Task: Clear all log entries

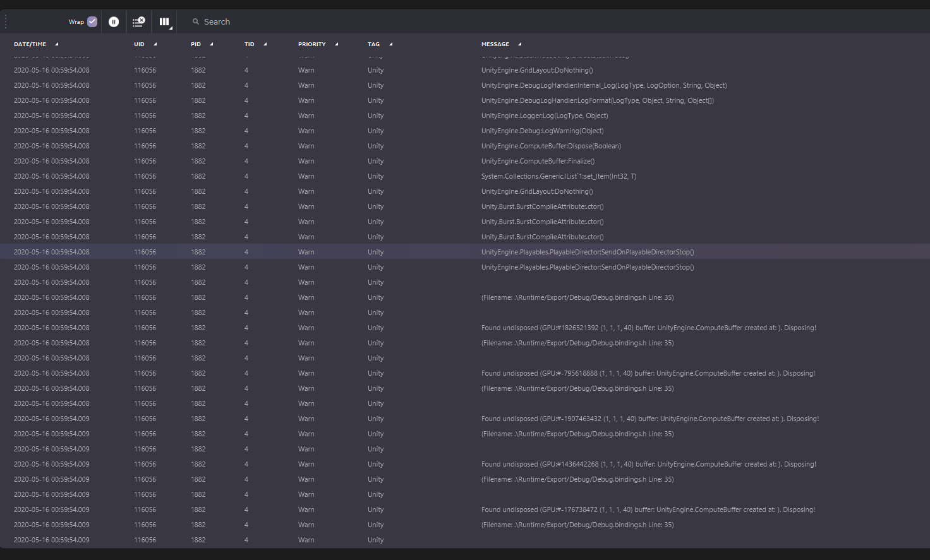Action: 138,21
